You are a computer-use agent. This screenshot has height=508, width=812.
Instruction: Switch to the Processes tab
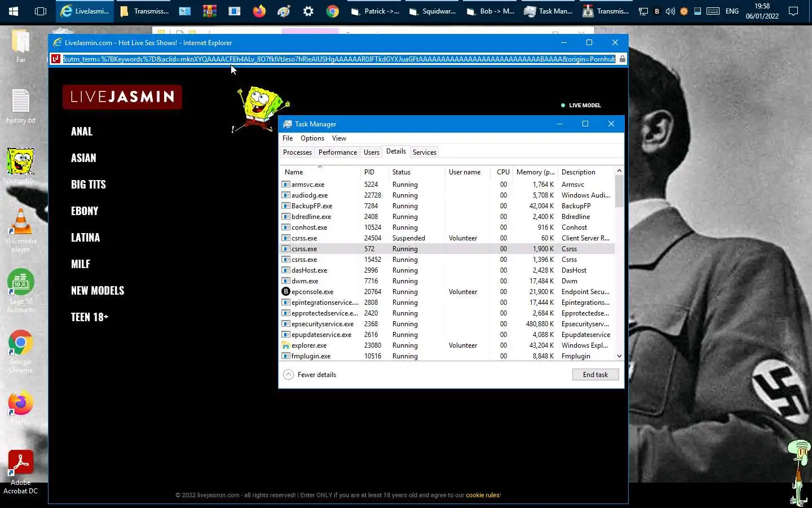click(x=297, y=152)
